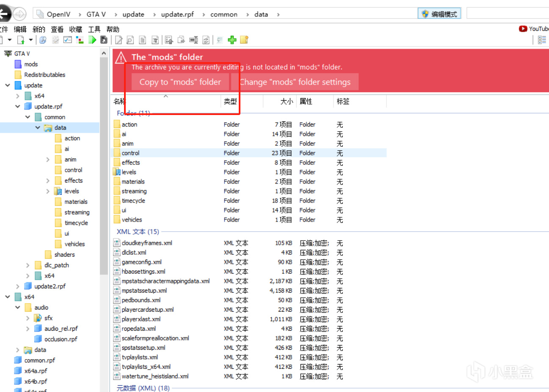The image size is (549, 392).
Task: Sort by the 大小 column header
Action: [287, 101]
